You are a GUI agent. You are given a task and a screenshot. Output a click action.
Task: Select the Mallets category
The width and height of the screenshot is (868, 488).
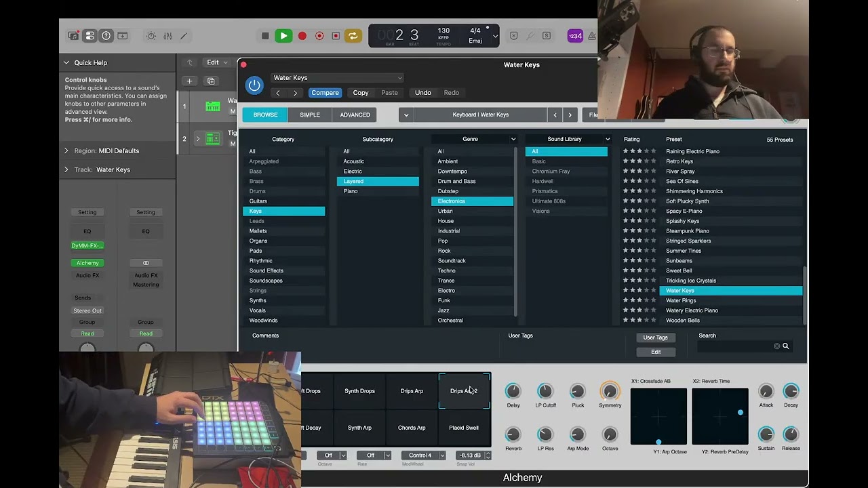(284, 231)
